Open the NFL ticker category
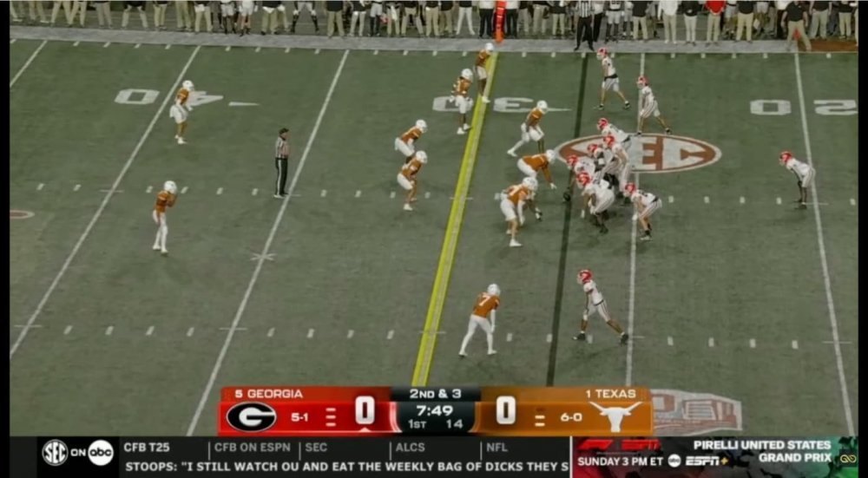The image size is (868, 478). [x=497, y=447]
